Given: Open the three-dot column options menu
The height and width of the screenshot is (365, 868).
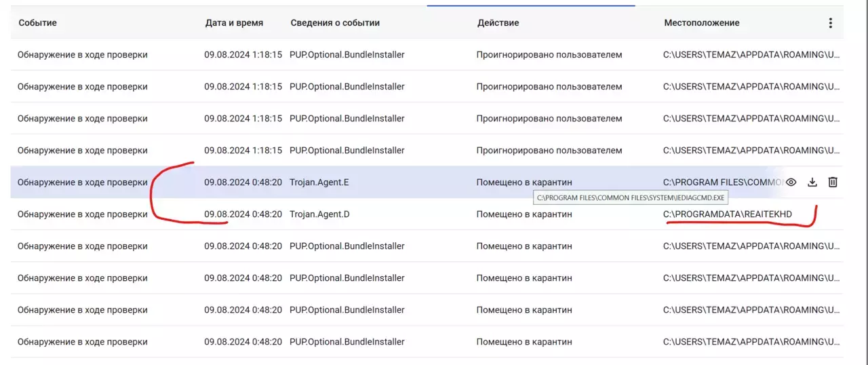Looking at the screenshot, I should tap(830, 23).
